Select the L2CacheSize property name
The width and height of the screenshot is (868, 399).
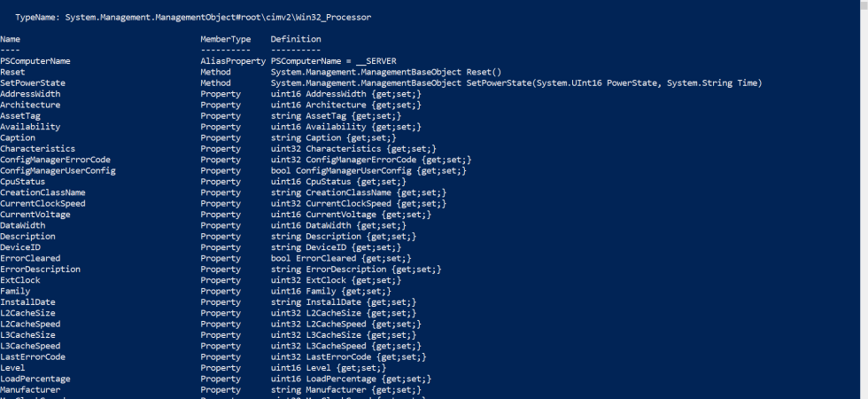(27, 313)
